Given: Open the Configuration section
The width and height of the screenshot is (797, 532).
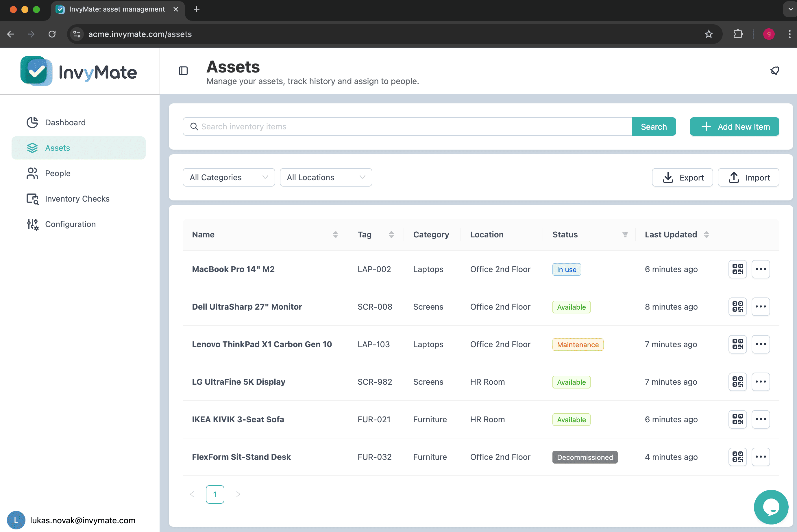Looking at the screenshot, I should click(70, 224).
